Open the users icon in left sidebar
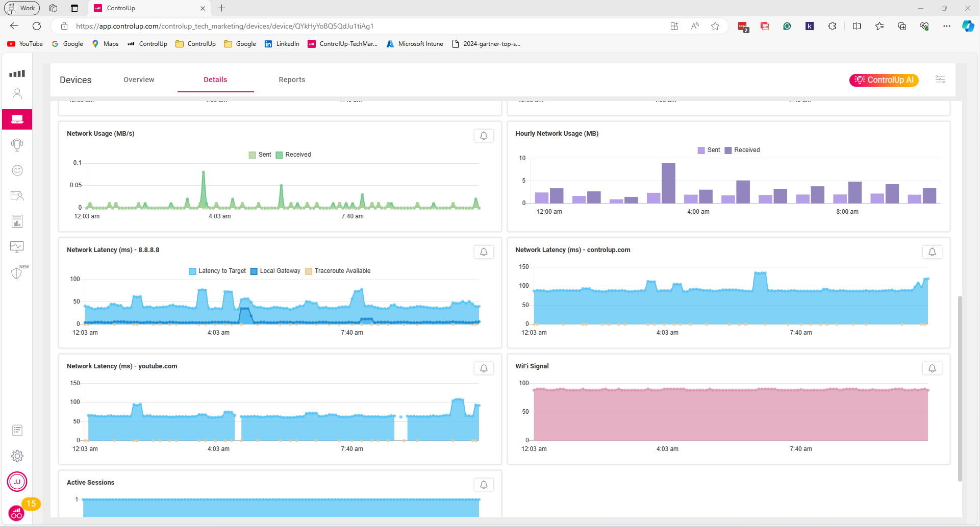Image resolution: width=980 pixels, height=527 pixels. tap(17, 94)
